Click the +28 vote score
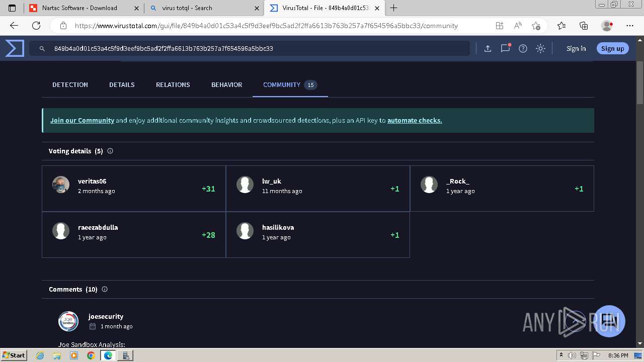The height and width of the screenshot is (362, 644). click(208, 235)
